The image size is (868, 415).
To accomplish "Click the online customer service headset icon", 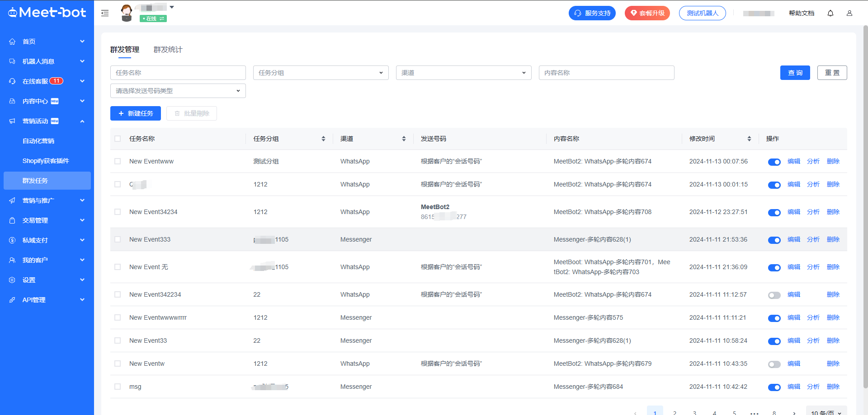I will pyautogui.click(x=12, y=81).
